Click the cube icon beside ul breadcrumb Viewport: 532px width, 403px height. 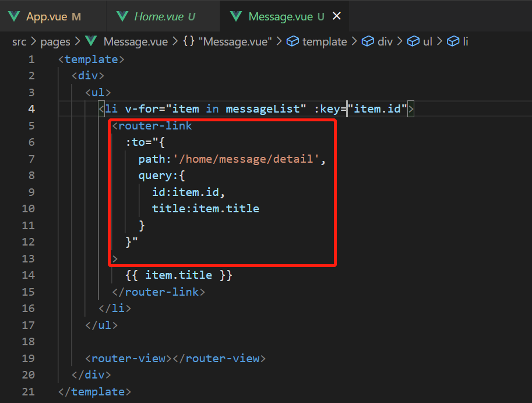coord(413,41)
